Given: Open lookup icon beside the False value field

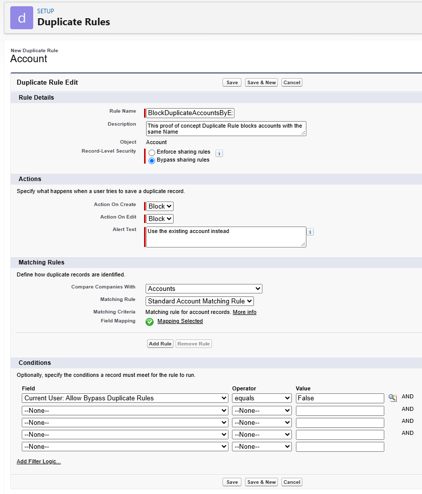Looking at the screenshot, I should [x=393, y=398].
